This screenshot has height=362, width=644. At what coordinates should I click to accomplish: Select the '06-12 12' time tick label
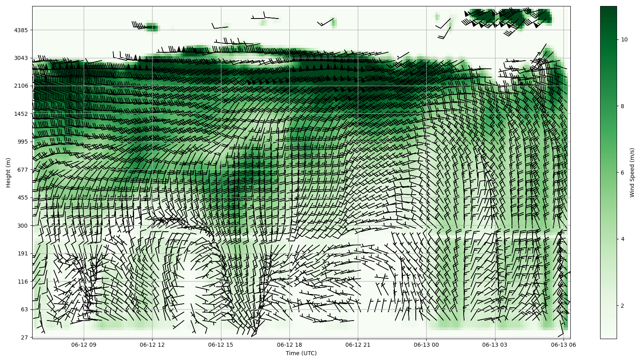pos(152,345)
